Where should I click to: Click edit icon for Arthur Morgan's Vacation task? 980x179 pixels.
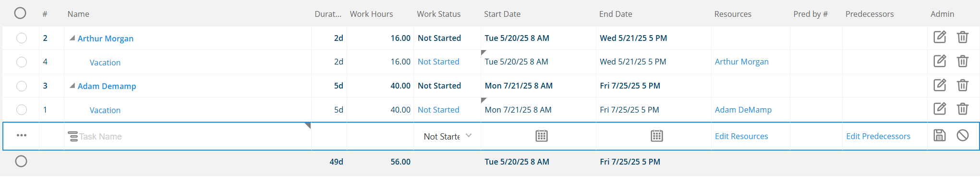click(x=939, y=61)
